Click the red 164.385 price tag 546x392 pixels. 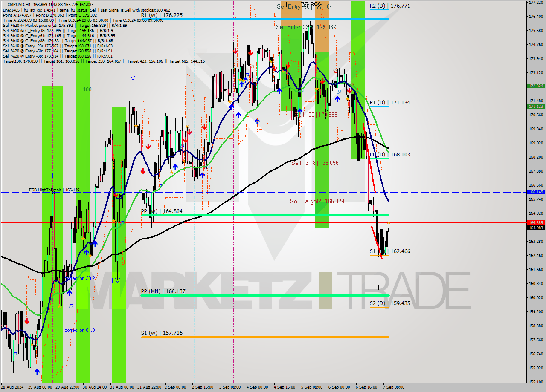[536, 222]
